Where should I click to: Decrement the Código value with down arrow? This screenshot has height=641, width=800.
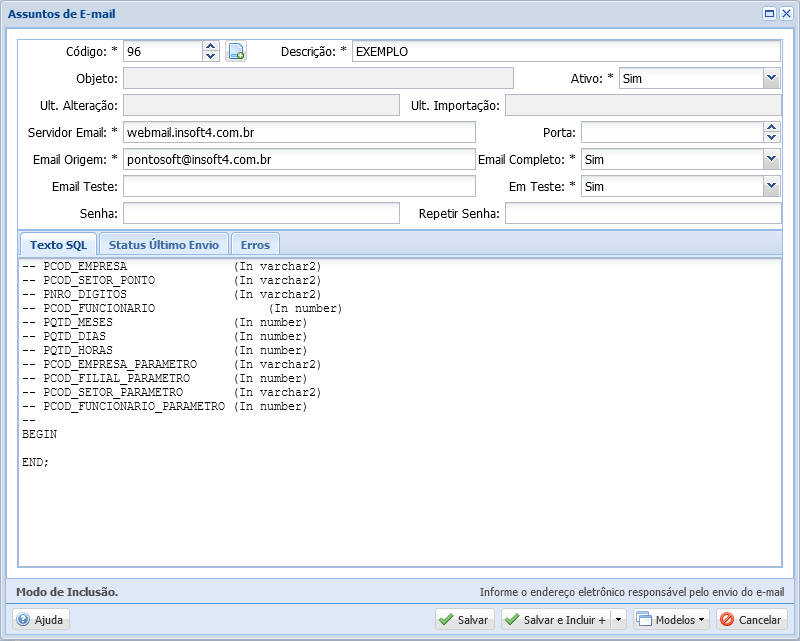(210, 57)
